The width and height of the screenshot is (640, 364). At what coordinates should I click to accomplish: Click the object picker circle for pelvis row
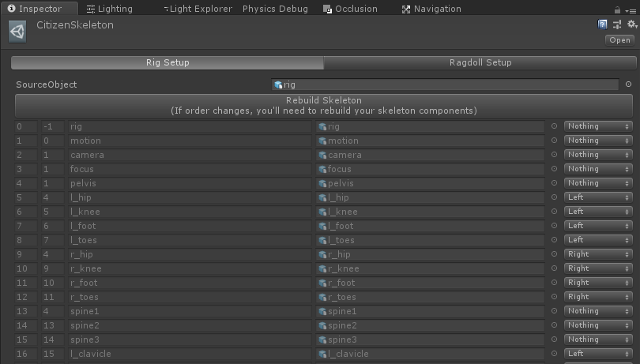tap(555, 183)
